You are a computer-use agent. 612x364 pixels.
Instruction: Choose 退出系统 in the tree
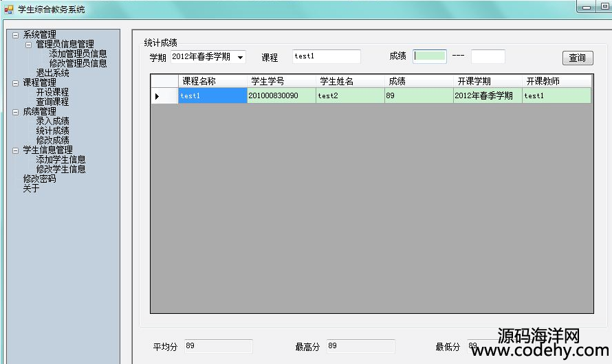[53, 73]
